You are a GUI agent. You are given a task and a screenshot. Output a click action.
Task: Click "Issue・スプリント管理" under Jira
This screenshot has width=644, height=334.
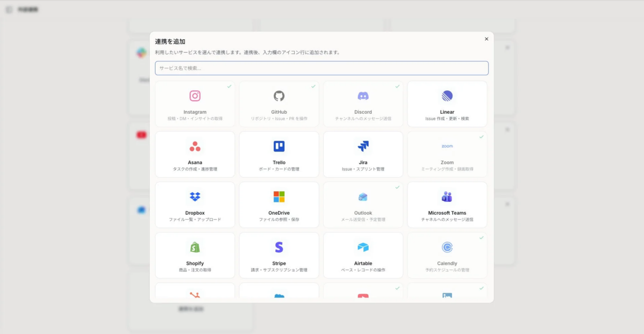[x=363, y=169]
